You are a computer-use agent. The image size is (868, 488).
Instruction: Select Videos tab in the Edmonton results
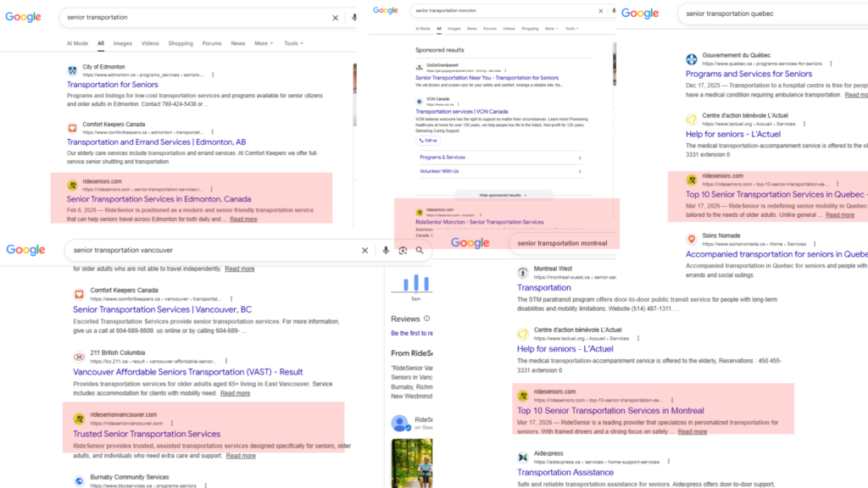point(150,43)
